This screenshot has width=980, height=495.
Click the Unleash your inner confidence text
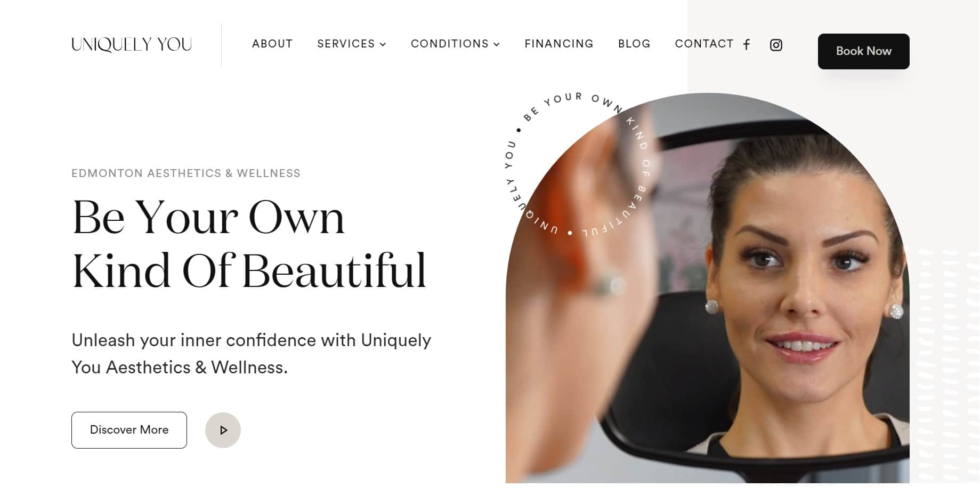coord(252,354)
